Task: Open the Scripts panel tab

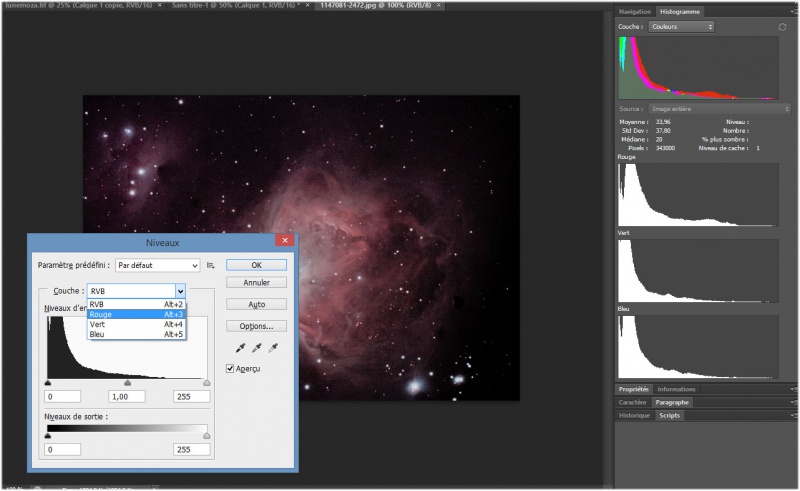Action: [669, 415]
